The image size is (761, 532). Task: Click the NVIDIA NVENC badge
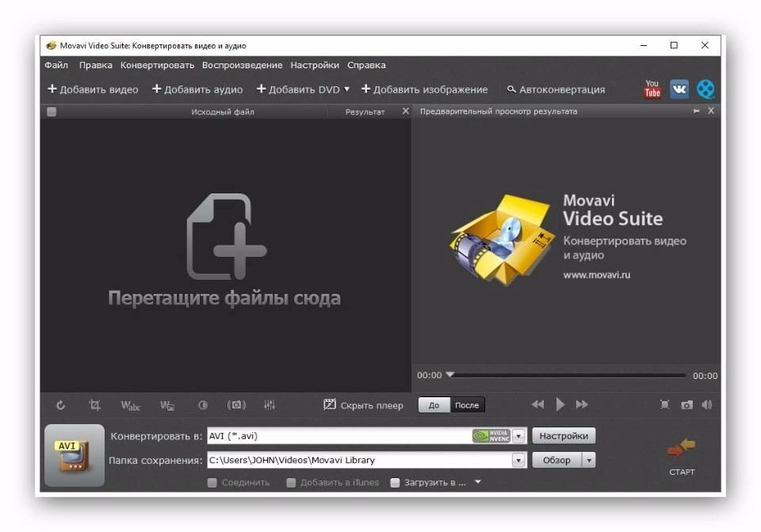(491, 435)
